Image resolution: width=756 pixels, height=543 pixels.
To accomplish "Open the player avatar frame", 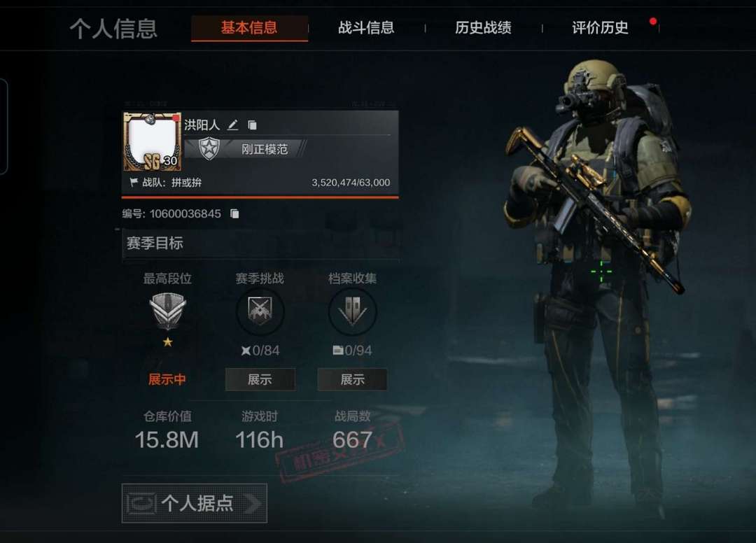I will click(x=152, y=141).
